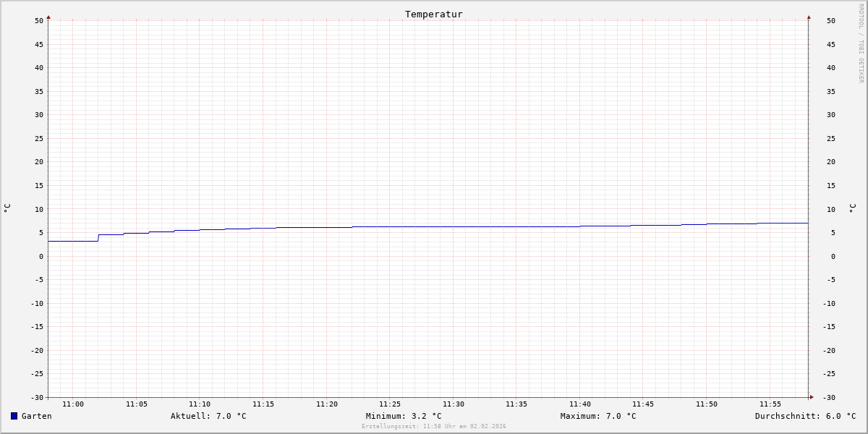Click the red arrow at x-axis end
Viewport: 868px width, 434px height.
point(812,397)
